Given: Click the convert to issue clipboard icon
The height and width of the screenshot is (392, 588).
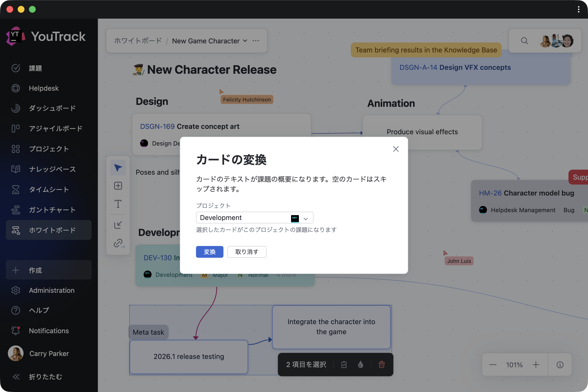Looking at the screenshot, I should (x=344, y=365).
